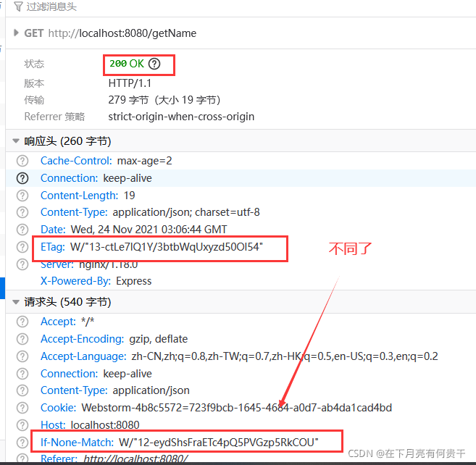476x465 pixels.
Task: Click the request URL http://localhost:8080/getName
Action: pos(122,33)
